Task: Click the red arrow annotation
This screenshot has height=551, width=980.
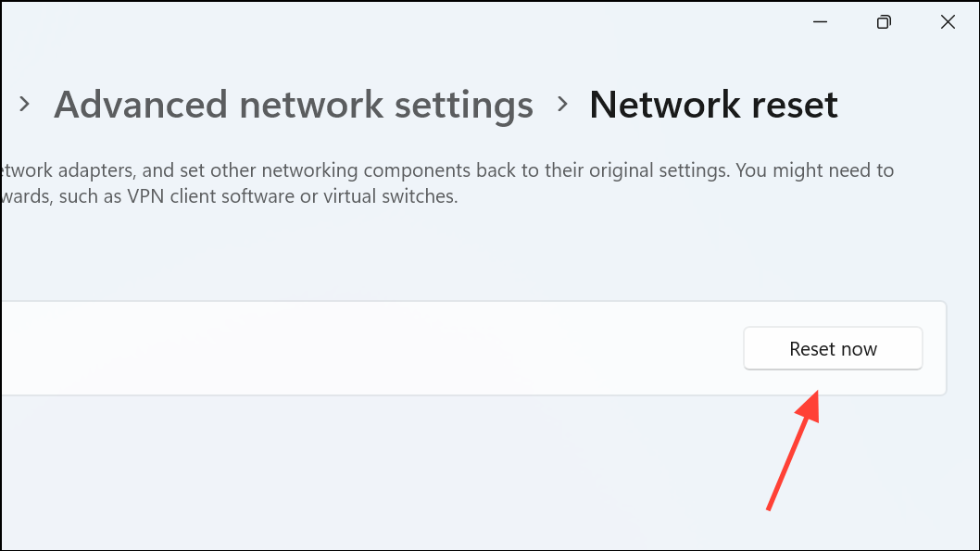Action: (795, 450)
